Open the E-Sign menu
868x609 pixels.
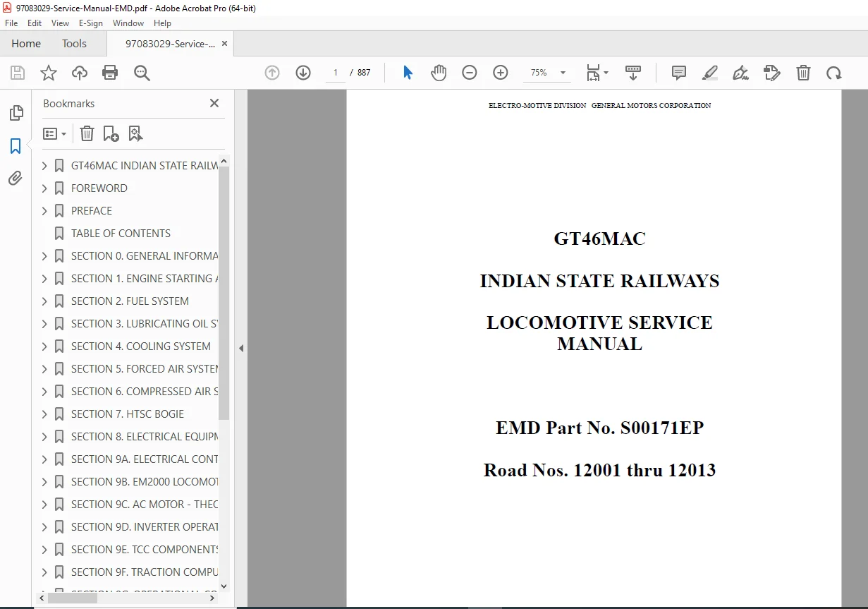click(91, 23)
